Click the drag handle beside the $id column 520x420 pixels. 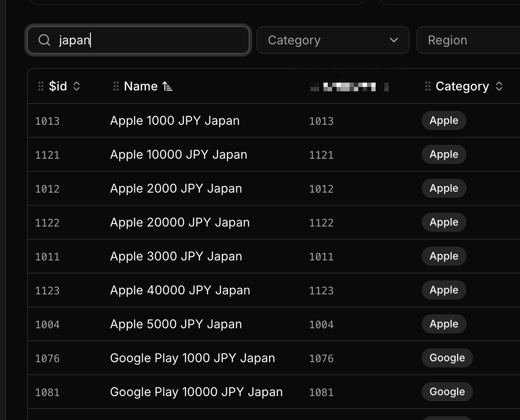(x=40, y=86)
